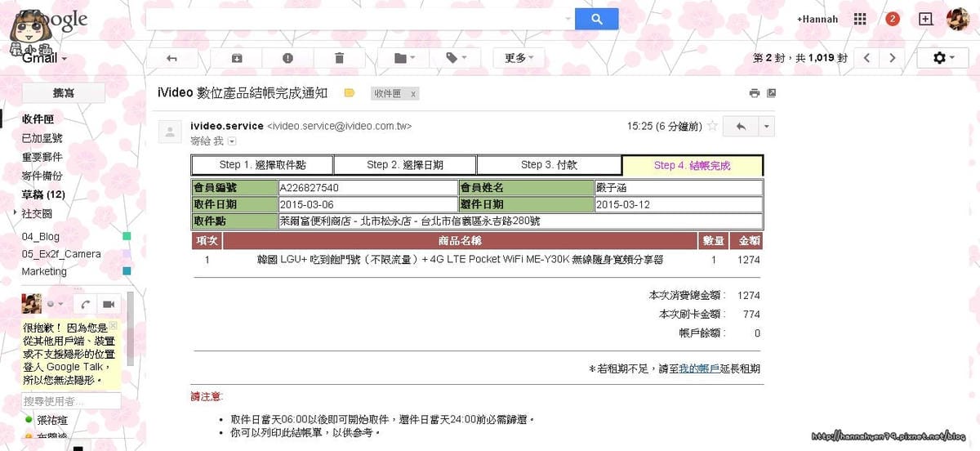The height and width of the screenshot is (451, 980).
Task: Click the teal Marketing color swatch
Action: 127,271
